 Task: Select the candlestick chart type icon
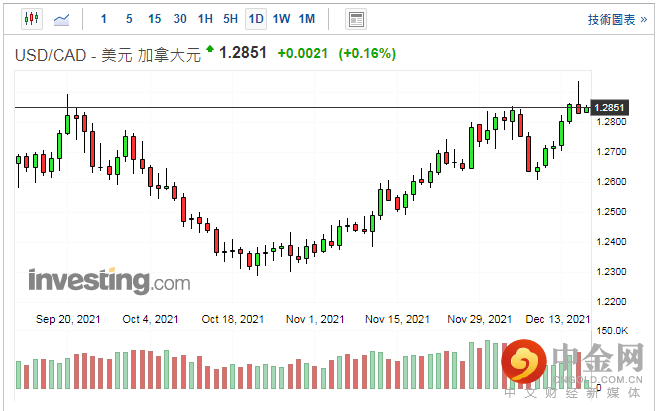point(32,19)
